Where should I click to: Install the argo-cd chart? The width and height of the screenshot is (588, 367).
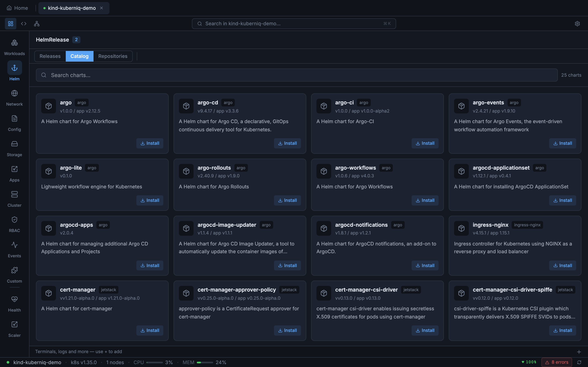[287, 143]
